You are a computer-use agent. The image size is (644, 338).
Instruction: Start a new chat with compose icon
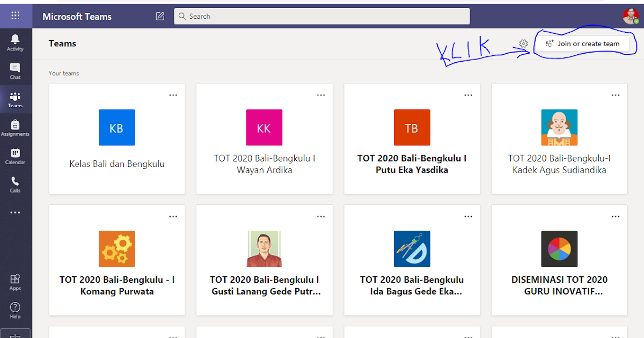pyautogui.click(x=160, y=16)
